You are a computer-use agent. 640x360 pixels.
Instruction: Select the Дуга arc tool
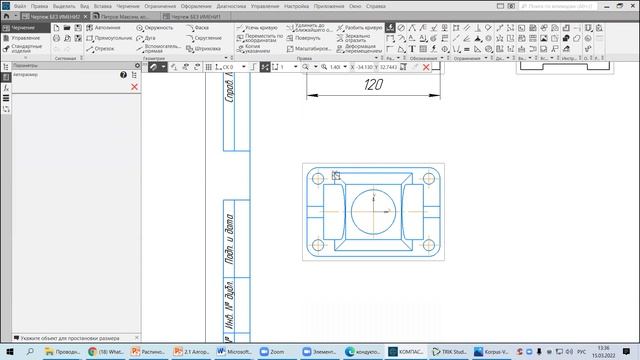coord(146,38)
